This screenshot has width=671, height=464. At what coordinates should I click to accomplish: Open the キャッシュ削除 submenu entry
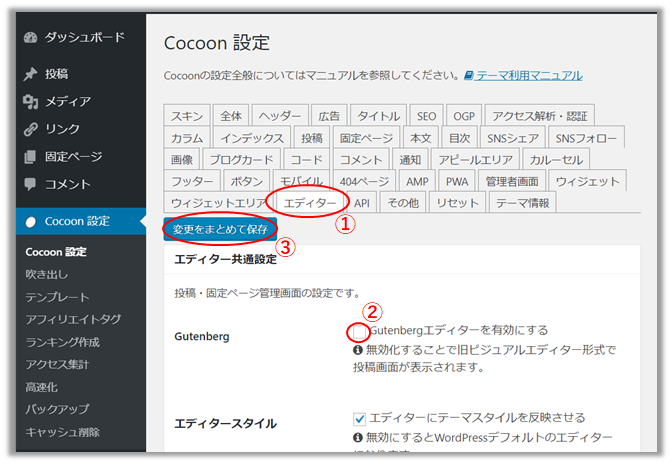click(62, 432)
